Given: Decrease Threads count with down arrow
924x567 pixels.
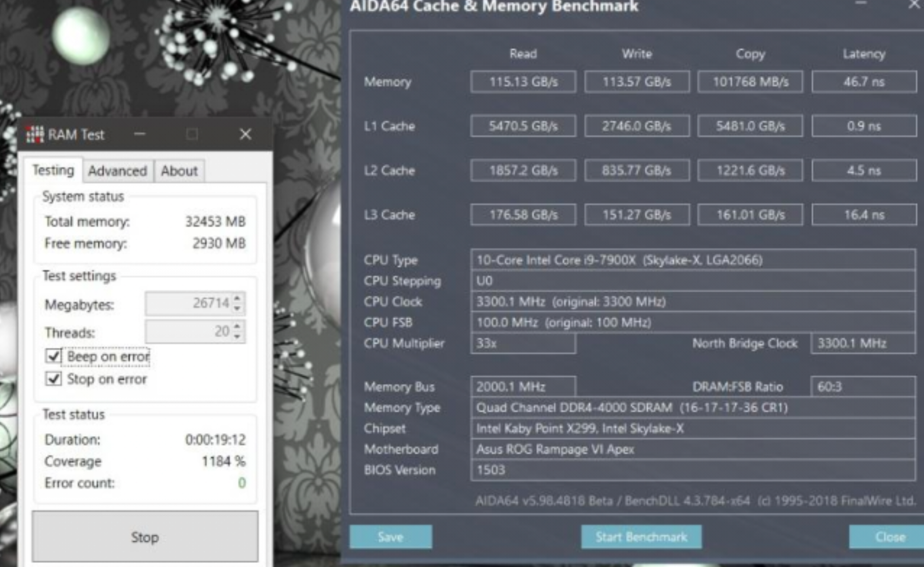Looking at the screenshot, I should (x=238, y=337).
